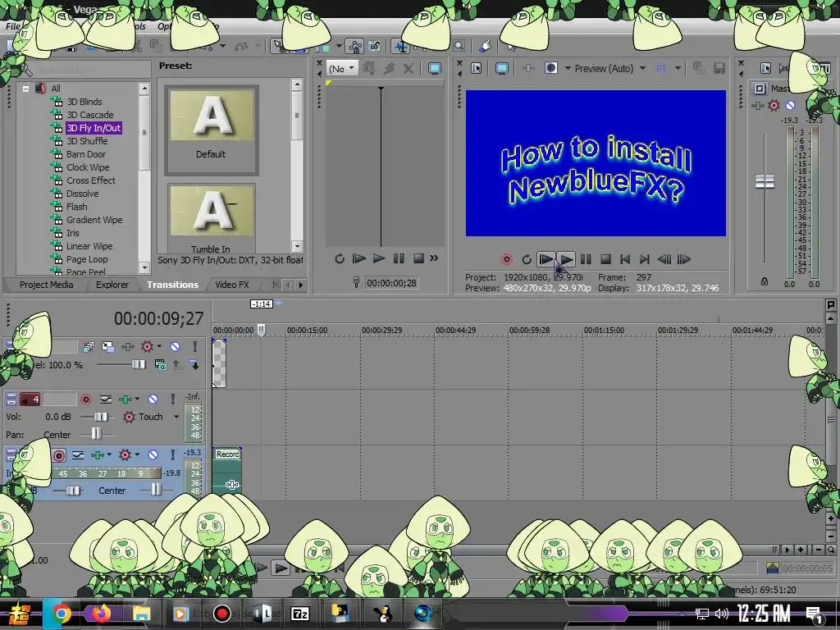This screenshot has width=840, height=630.
Task: Collapse the All transitions tree node
Action: tap(25, 89)
